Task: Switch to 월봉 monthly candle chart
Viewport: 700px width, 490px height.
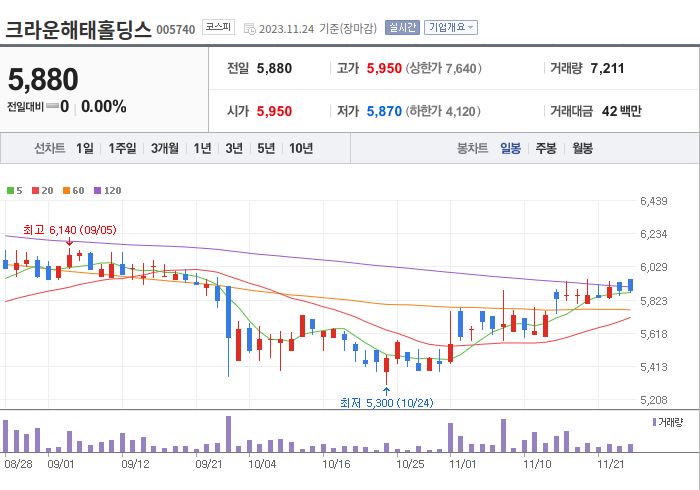Action: 583,148
